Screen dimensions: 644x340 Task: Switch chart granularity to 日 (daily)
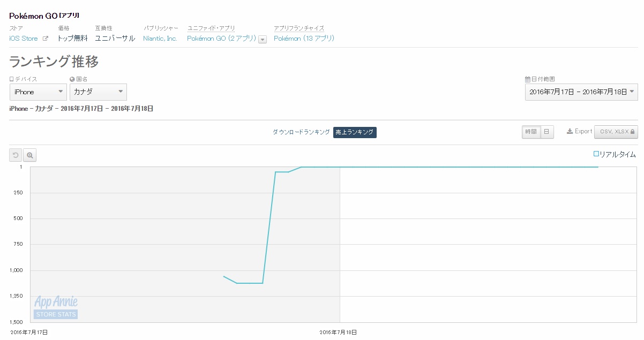[546, 132]
